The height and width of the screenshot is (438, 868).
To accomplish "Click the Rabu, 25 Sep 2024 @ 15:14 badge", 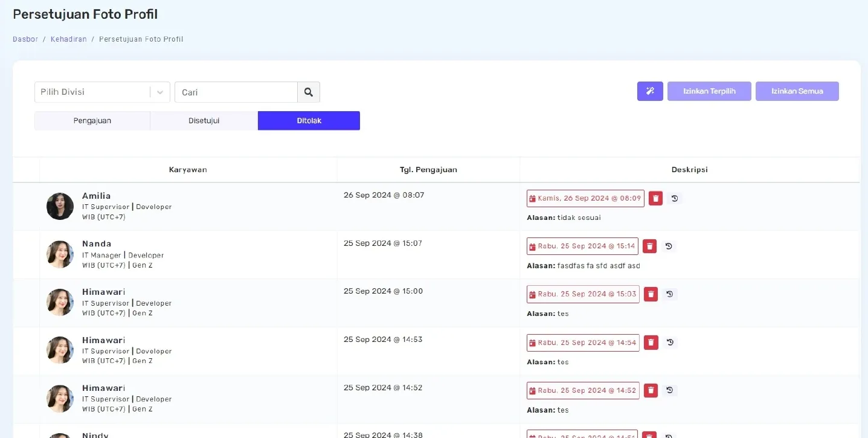I will (x=582, y=246).
